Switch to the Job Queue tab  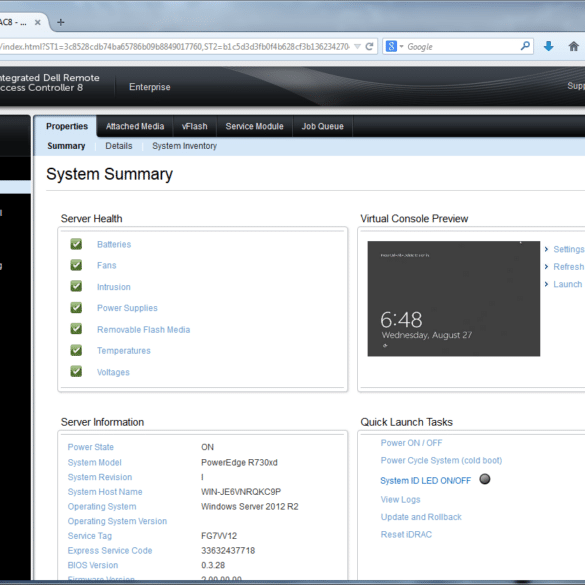(323, 126)
